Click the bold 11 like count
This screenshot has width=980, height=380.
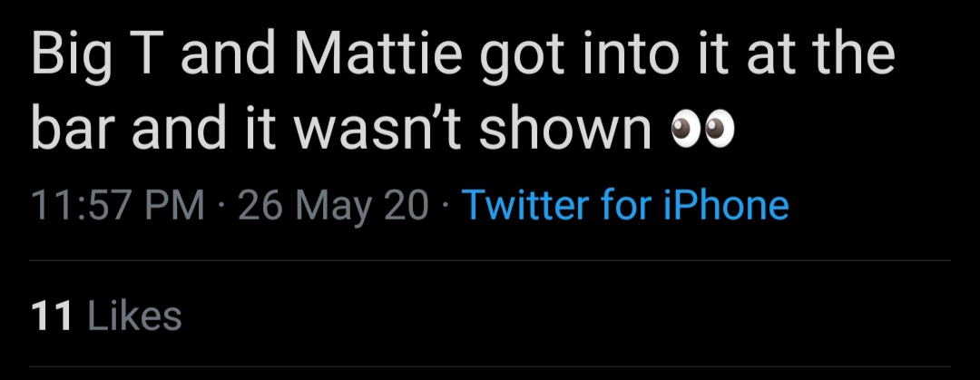coord(53,315)
